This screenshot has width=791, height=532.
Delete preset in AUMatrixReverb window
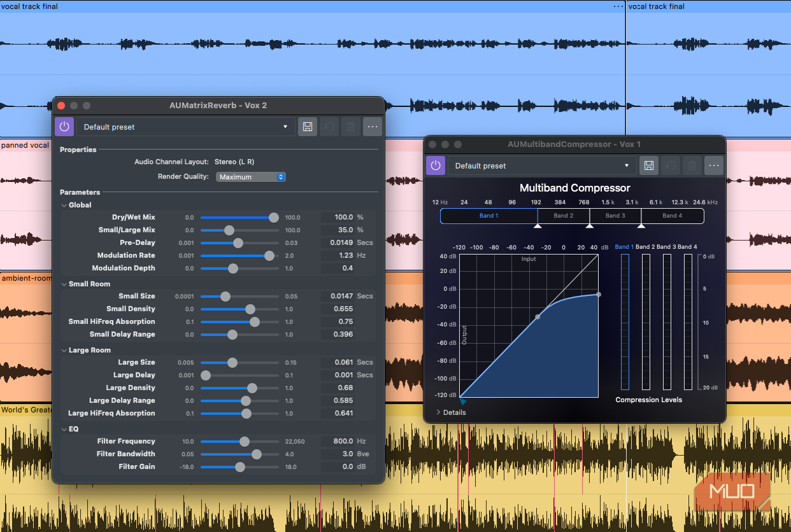tap(351, 127)
